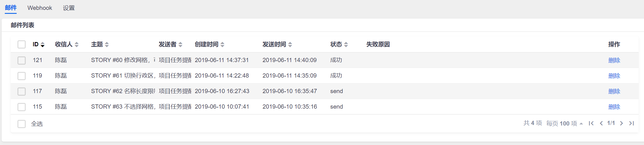Screen dimensions: 644x145
Task: Sort by 创建时间 column arrows
Action: (222, 45)
